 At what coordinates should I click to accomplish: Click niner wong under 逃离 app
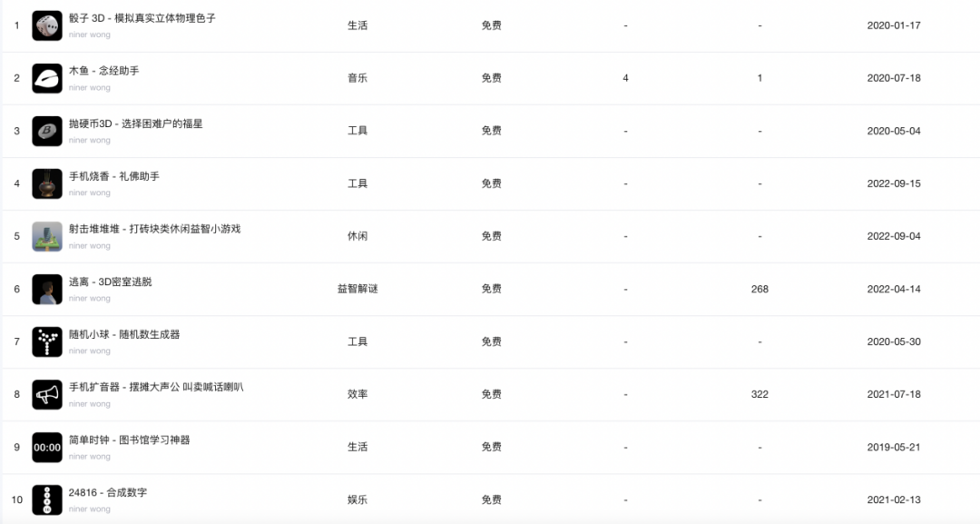pyautogui.click(x=89, y=298)
